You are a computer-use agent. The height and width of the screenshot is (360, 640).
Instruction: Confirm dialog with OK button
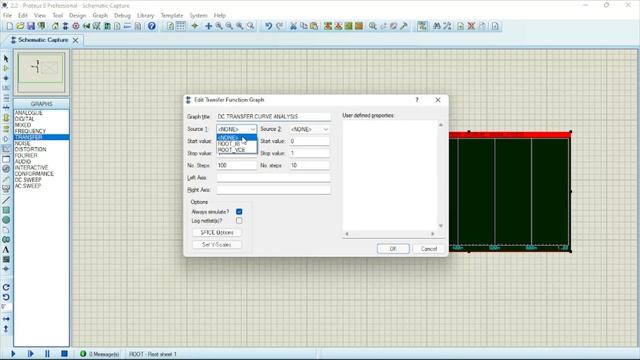393,249
